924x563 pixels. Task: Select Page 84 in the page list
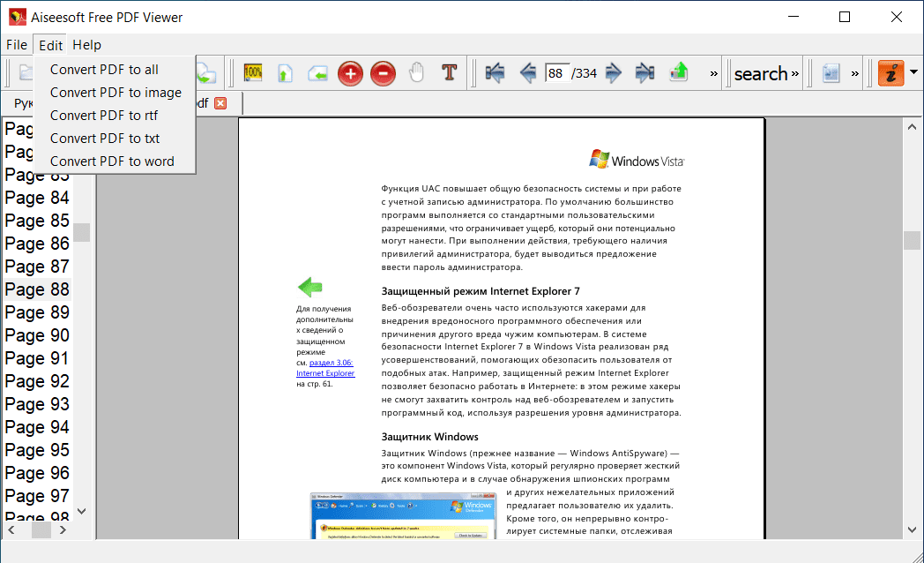(x=37, y=198)
